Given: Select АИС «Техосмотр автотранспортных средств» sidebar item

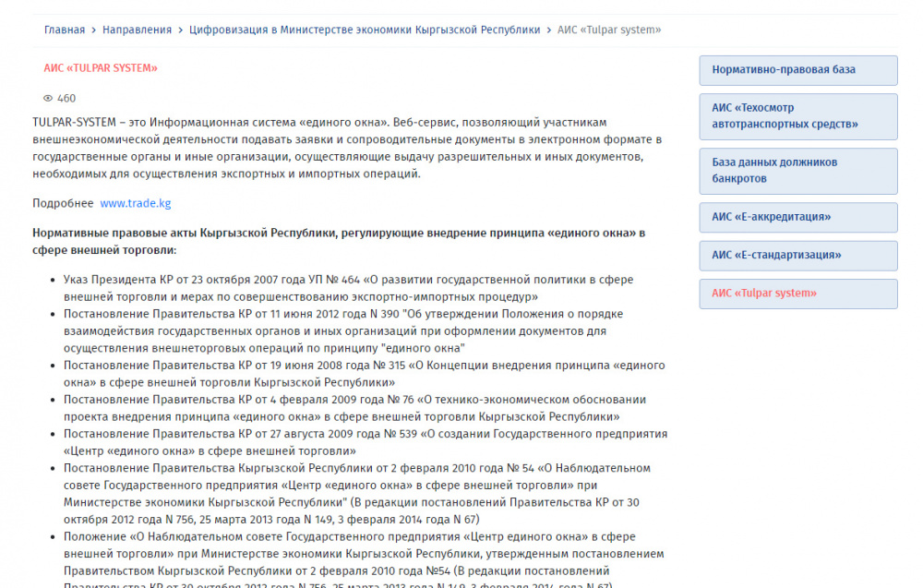Looking at the screenshot, I should tap(797, 115).
